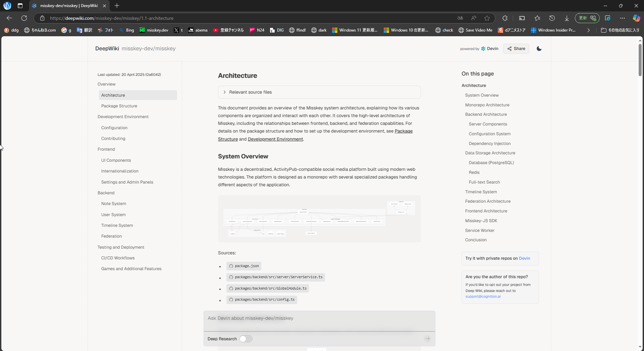The image size is (644, 351).
Task: Select Overview in left sidebar
Action: 106,84
